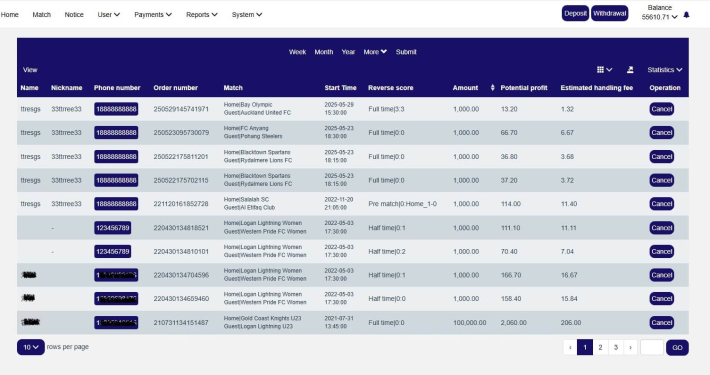Cancel order 210731134151487

coord(662,322)
